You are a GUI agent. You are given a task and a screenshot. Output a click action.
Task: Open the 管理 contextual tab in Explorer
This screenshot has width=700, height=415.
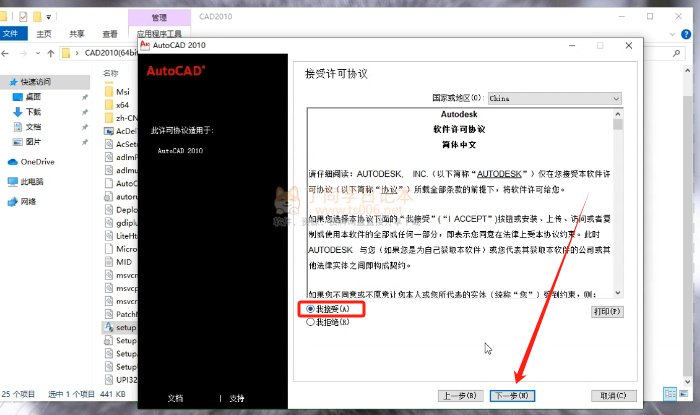[159, 17]
